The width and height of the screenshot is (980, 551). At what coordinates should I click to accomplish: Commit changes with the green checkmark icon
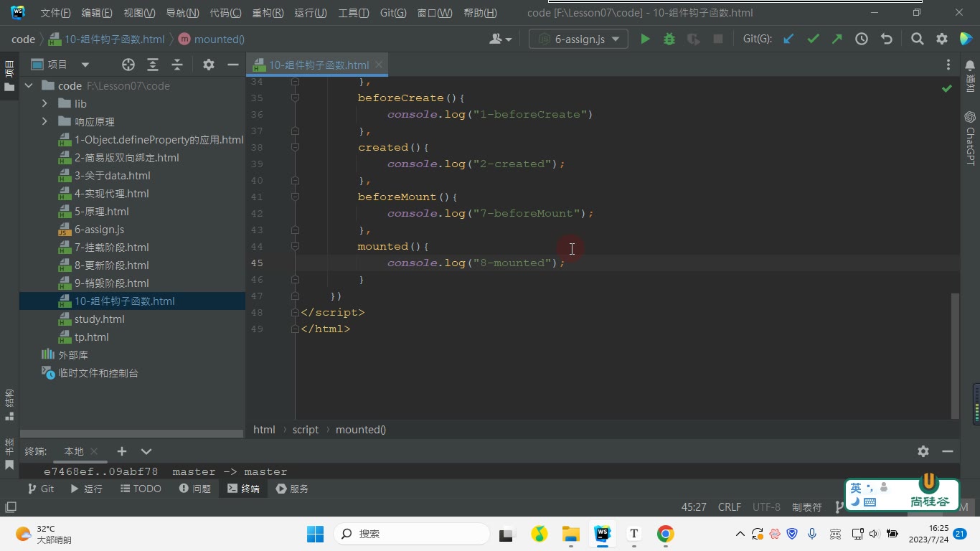pyautogui.click(x=813, y=39)
